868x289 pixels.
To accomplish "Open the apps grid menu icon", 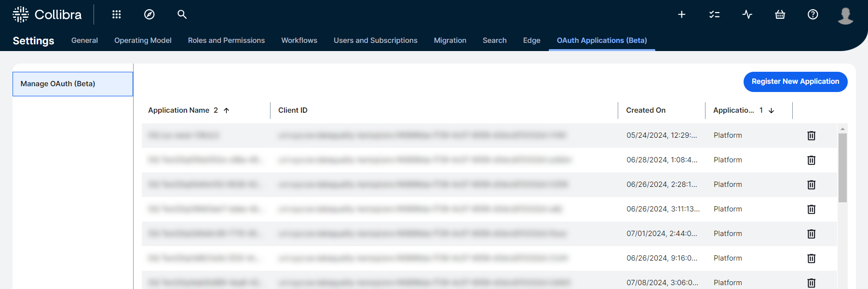I will coord(116,14).
